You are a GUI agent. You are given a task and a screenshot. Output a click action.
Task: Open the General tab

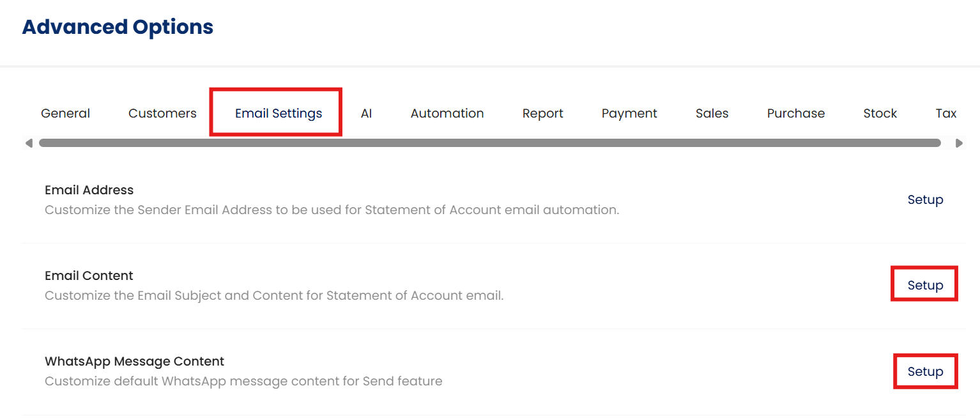pos(65,113)
